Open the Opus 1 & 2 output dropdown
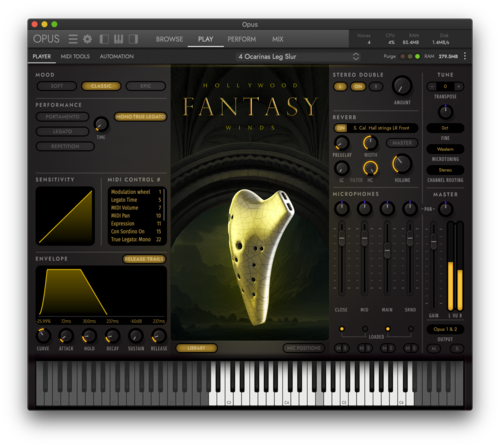Viewport: 500px width, 447px height. coord(445,329)
